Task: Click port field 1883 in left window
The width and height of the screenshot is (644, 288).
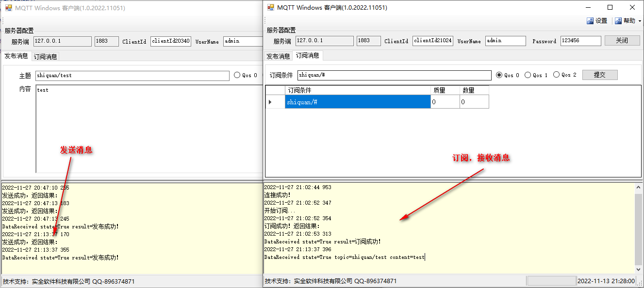Action: coord(107,41)
